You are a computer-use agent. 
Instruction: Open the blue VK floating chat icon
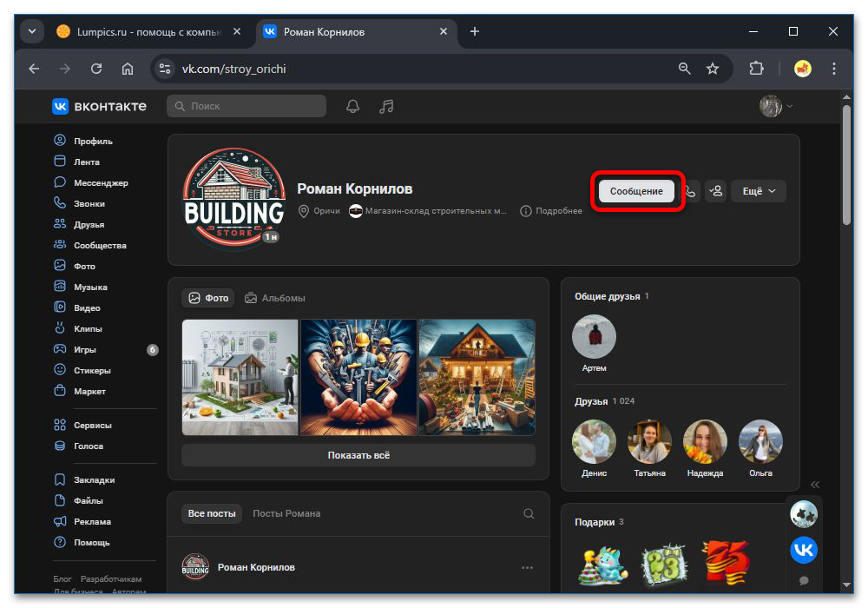click(x=803, y=550)
